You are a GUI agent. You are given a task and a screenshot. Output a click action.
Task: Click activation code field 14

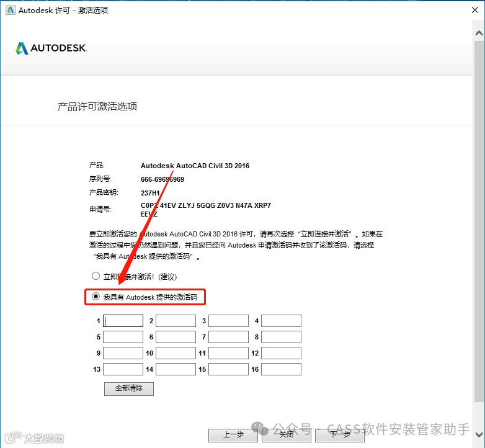pos(176,369)
